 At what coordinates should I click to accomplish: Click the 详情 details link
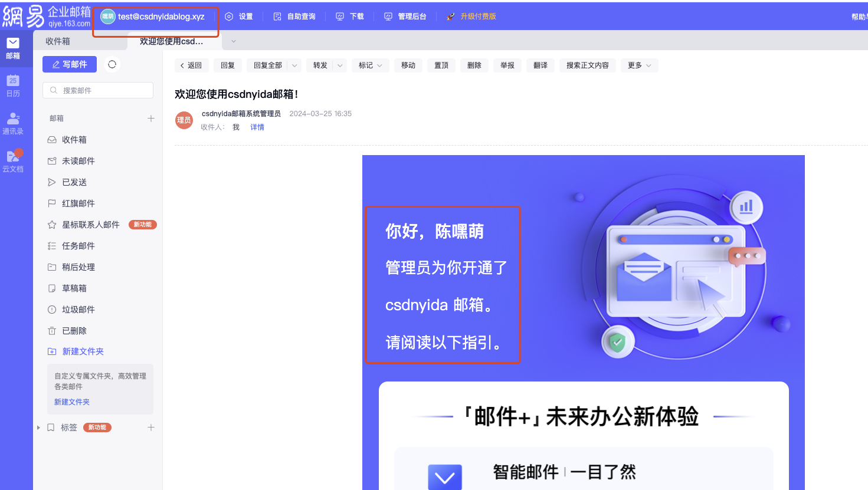pyautogui.click(x=257, y=127)
